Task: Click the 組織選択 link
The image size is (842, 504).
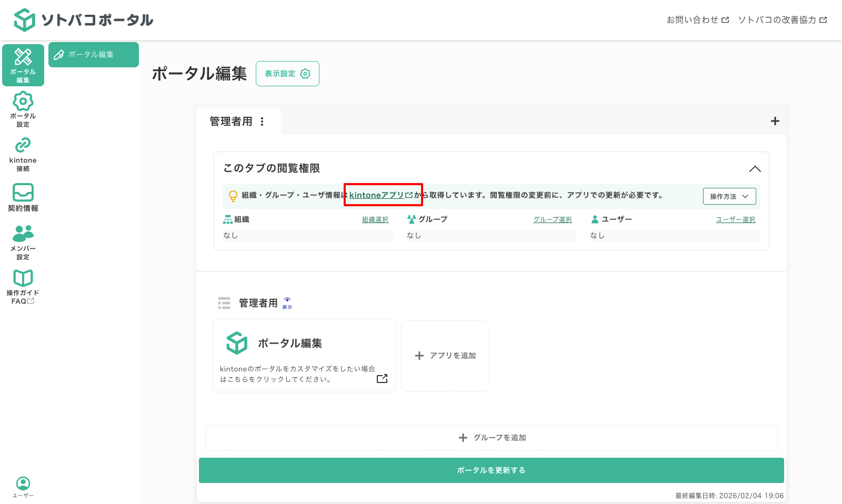Action: click(374, 219)
